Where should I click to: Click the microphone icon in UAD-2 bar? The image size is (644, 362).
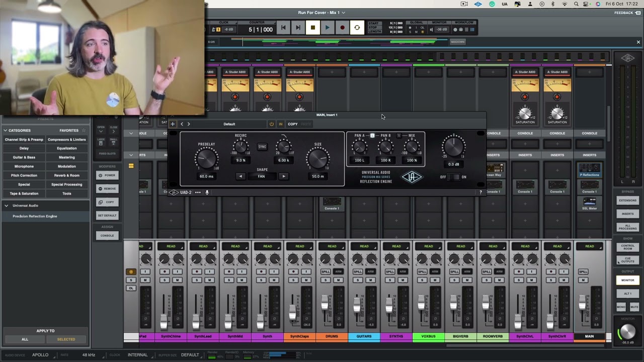[x=207, y=192]
